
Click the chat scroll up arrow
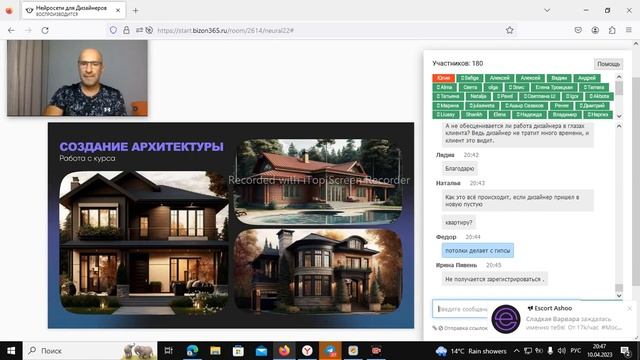coord(619,127)
